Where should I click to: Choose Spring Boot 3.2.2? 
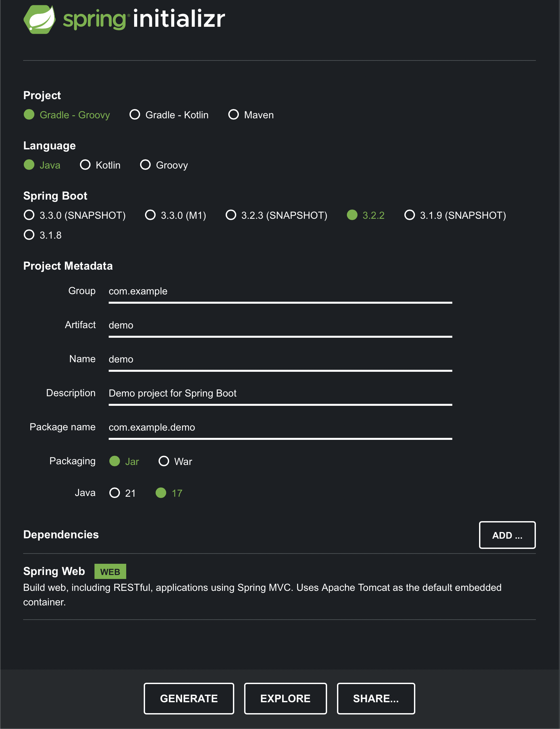366,215
